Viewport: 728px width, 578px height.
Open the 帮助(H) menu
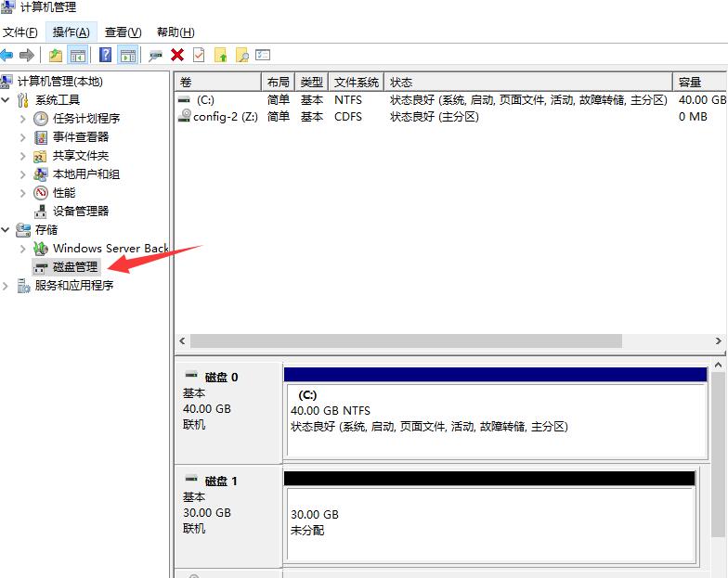pos(175,32)
